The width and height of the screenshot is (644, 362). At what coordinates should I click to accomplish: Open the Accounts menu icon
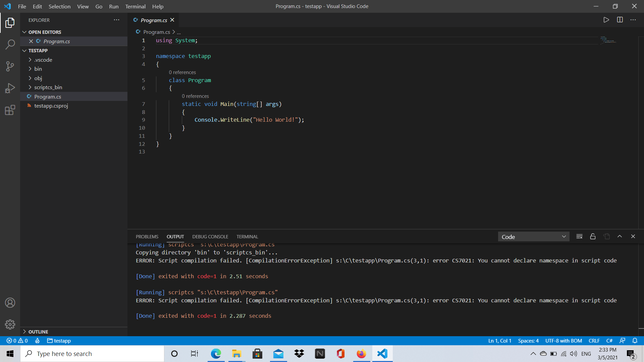[10, 303]
